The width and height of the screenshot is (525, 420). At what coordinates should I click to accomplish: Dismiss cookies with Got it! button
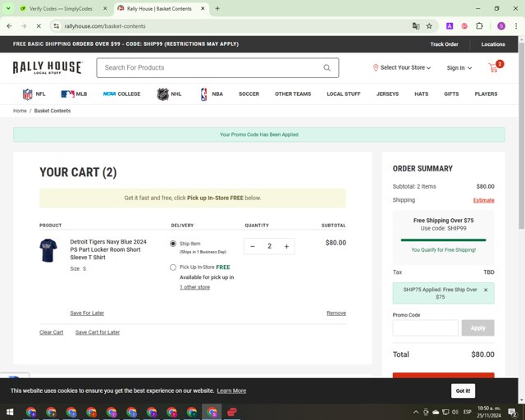pos(463,390)
